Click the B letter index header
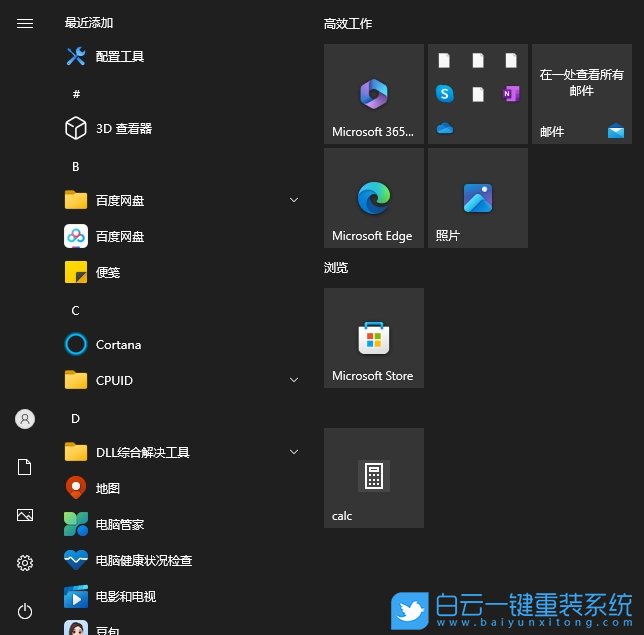644x635 pixels. point(76,166)
